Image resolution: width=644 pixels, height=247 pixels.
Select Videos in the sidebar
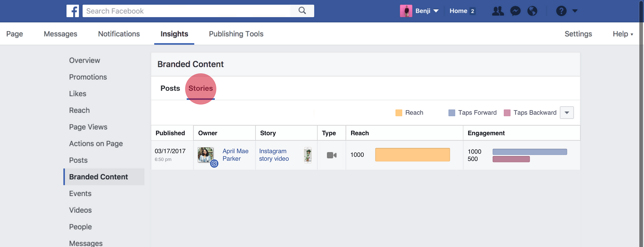pyautogui.click(x=80, y=210)
